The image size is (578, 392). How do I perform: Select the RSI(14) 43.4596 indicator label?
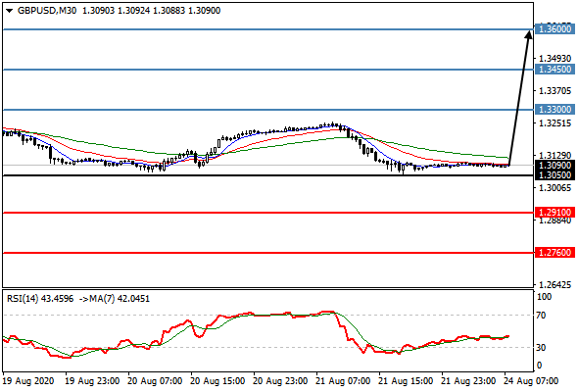[x=40, y=298]
